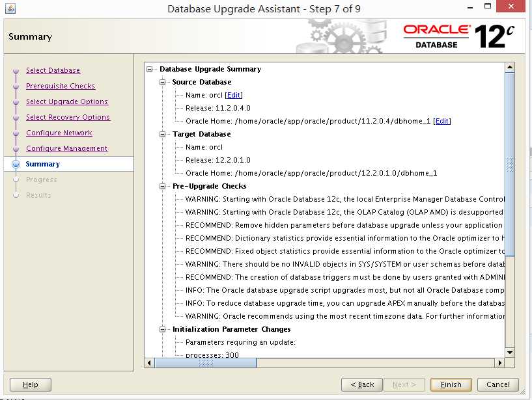The width and height of the screenshot is (532, 400).
Task: Collapse Initialization Parameter Changes node
Action: pos(163,329)
